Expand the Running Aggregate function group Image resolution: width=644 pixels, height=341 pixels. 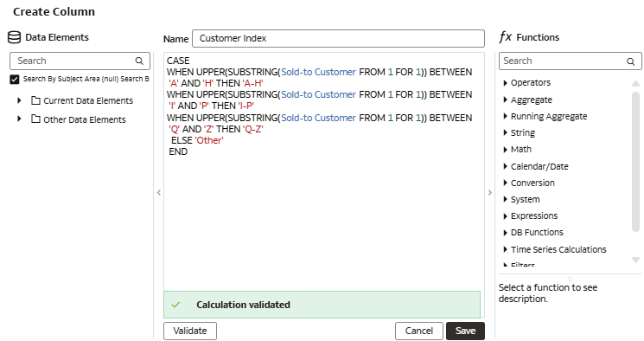point(505,117)
